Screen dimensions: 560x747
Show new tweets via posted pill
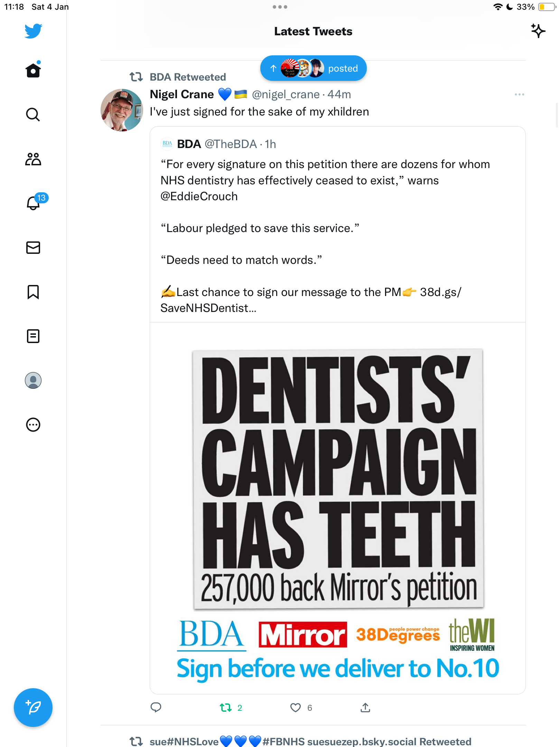(x=313, y=68)
